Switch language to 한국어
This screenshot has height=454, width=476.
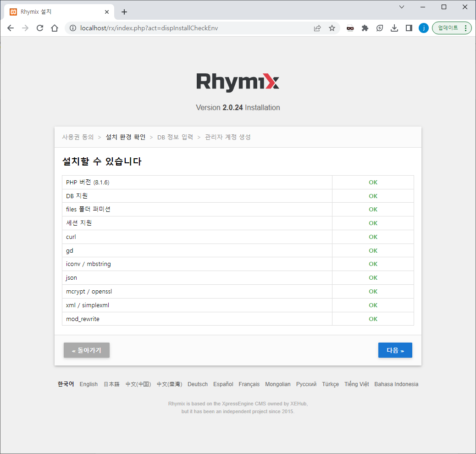click(x=66, y=384)
